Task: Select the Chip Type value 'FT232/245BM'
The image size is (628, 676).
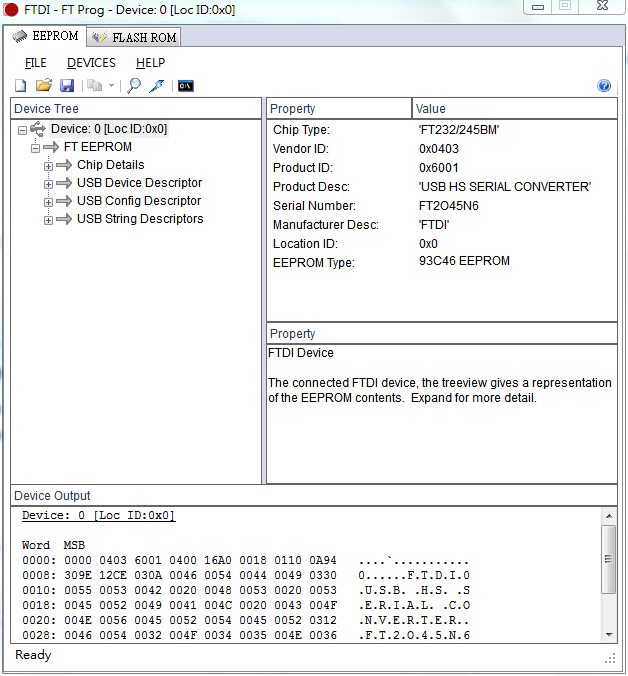Action: [459, 130]
